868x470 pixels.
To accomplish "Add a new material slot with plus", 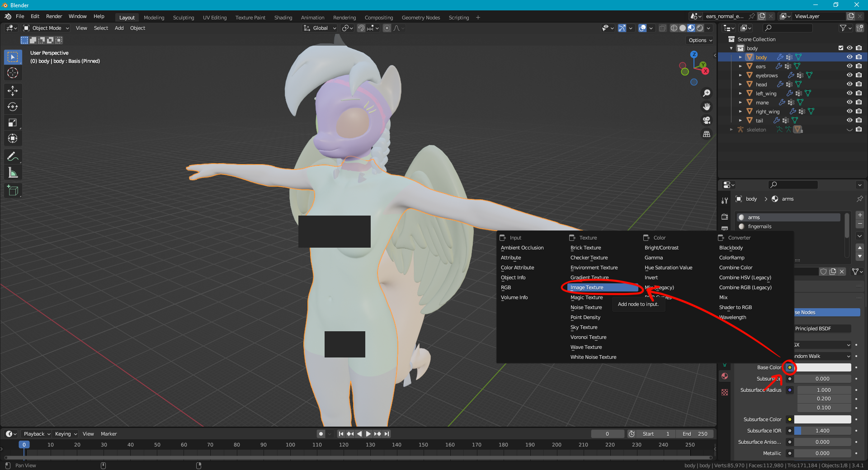I will [x=860, y=215].
